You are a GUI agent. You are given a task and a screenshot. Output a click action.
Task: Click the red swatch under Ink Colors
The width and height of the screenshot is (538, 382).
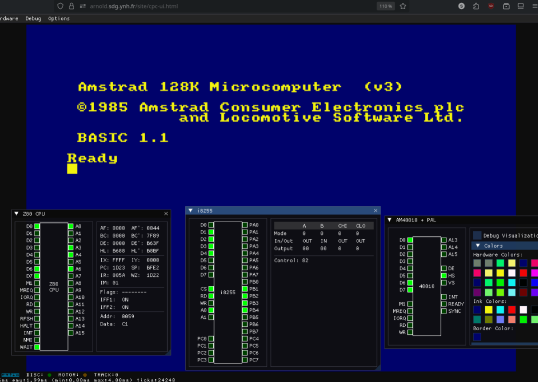(x=512, y=310)
